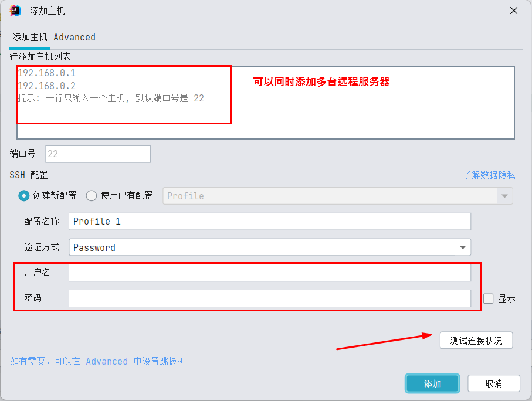
Task: Open the 了解数据隐私 link
Action: 489,175
